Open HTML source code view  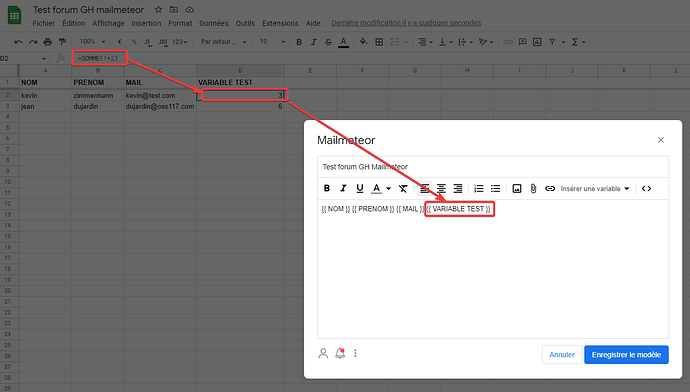pyautogui.click(x=646, y=188)
